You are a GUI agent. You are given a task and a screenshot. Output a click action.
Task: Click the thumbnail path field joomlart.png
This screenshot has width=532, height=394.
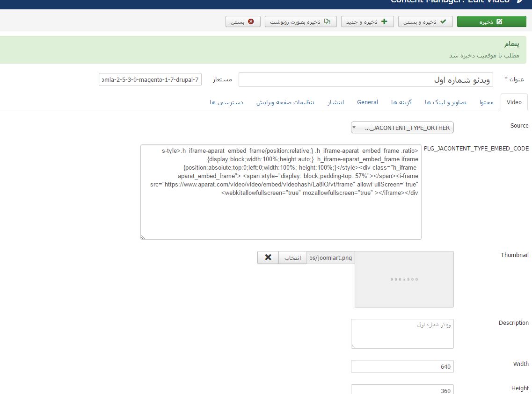[x=330, y=258]
